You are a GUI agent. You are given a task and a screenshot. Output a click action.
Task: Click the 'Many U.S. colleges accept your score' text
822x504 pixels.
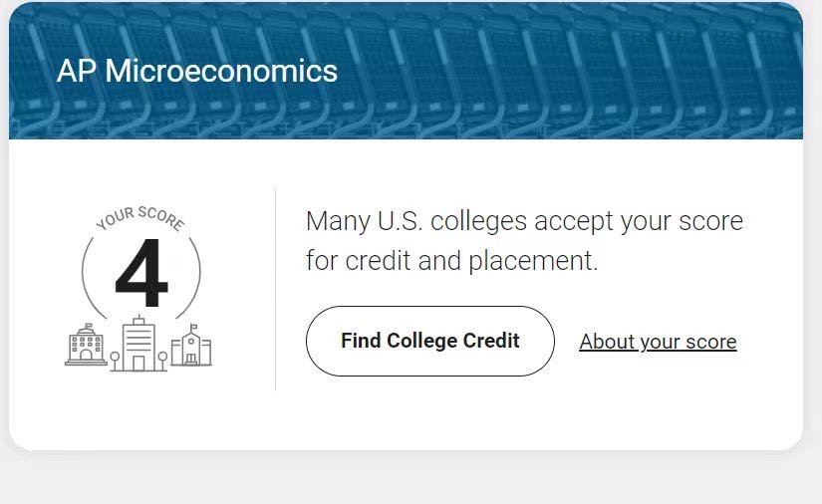point(524,221)
